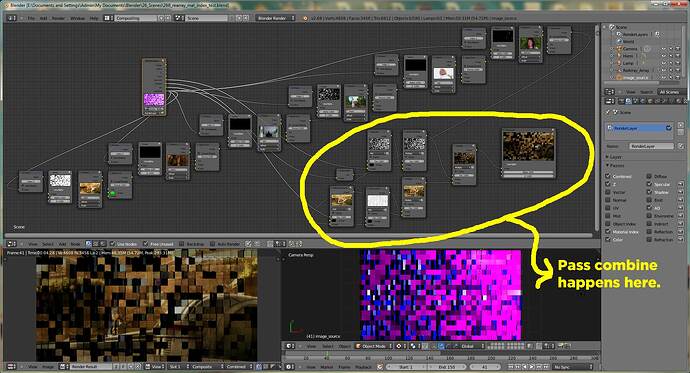
Task: Select the Camera object in the outliner
Action: coord(630,49)
